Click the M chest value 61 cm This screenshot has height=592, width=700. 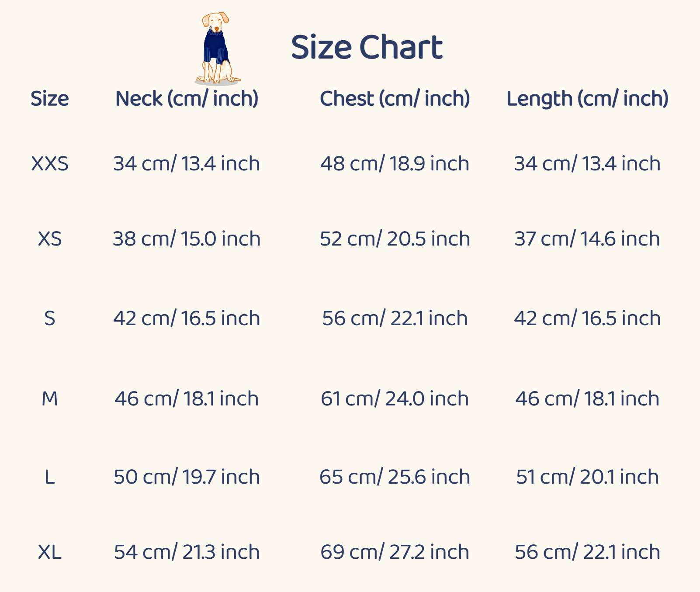[395, 399]
